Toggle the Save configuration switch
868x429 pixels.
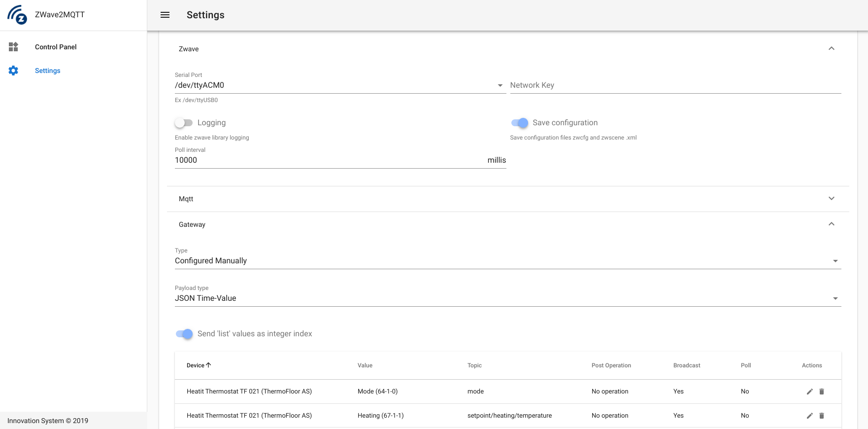[520, 123]
